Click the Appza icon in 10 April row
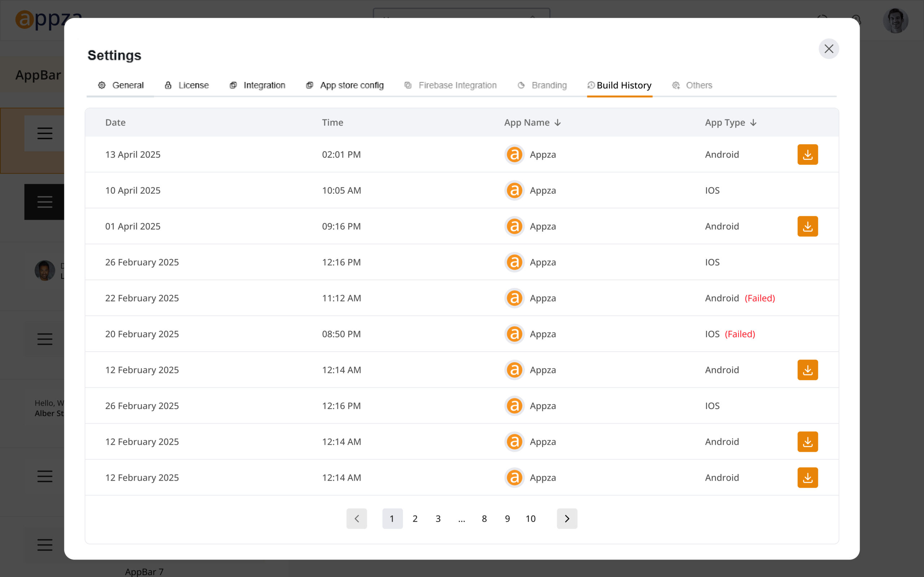Image resolution: width=924 pixels, height=577 pixels. pos(514,190)
